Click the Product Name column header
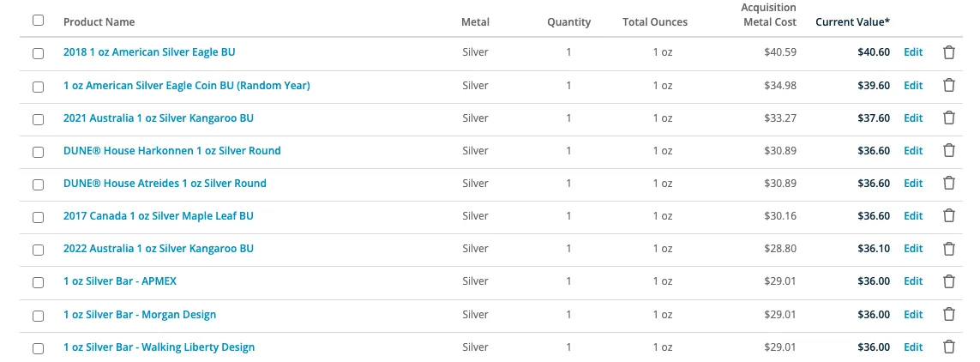The width and height of the screenshot is (980, 362). 99,22
